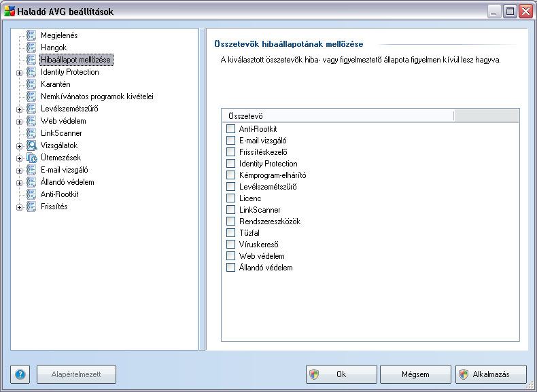The width and height of the screenshot is (537, 392).
Task: Expand the Állandó védelem tree node
Action: tap(19, 183)
